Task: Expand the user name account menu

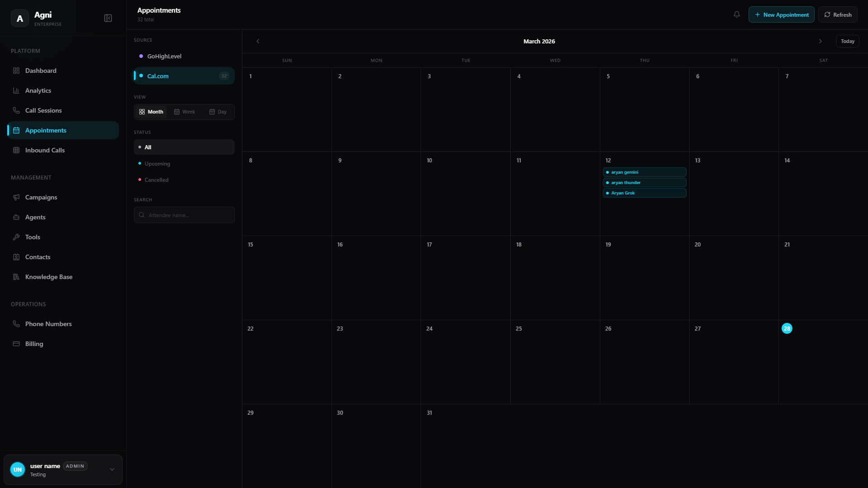Action: 112,469
